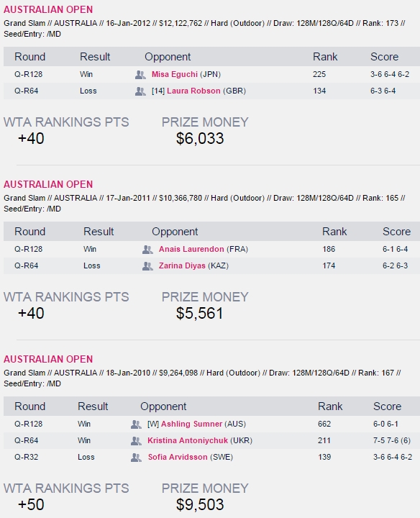Open the 2012 Australian Open tournament title
The width and height of the screenshot is (420, 518).
(x=48, y=9)
